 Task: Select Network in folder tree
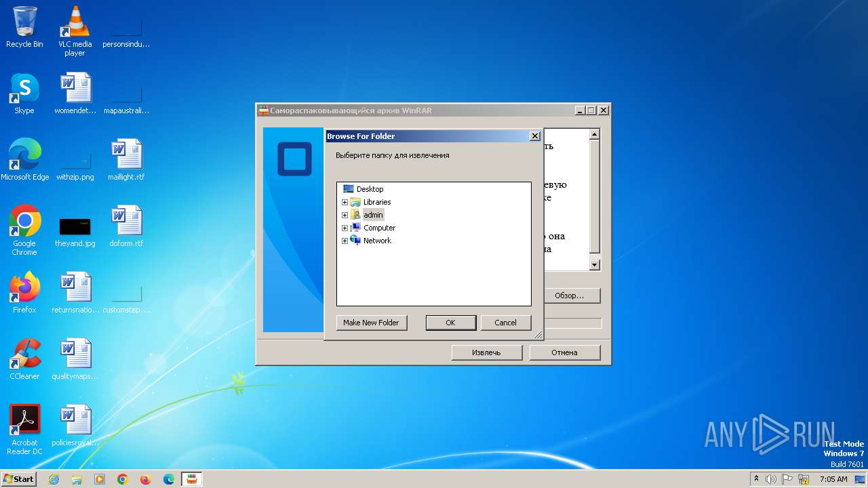(x=377, y=241)
